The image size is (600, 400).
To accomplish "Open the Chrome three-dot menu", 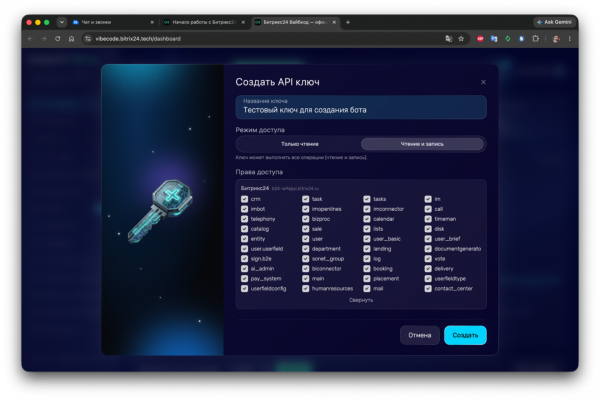I will [x=569, y=39].
